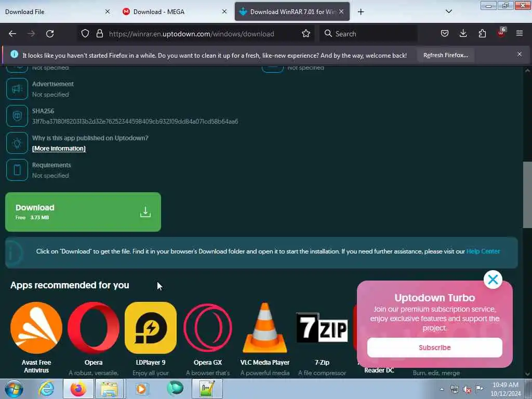
Task: Click the Advertisement megaphone icon
Action: pos(17,89)
